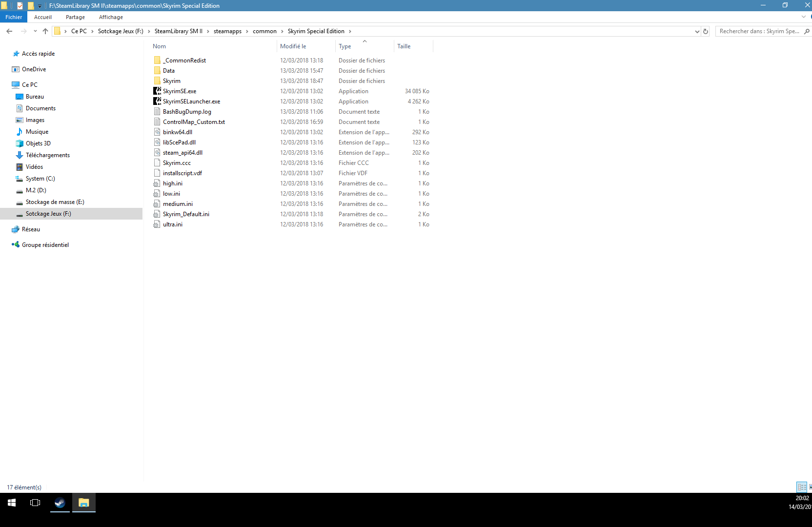The height and width of the screenshot is (527, 812).
Task: Open Task View on taskbar
Action: 35,503
